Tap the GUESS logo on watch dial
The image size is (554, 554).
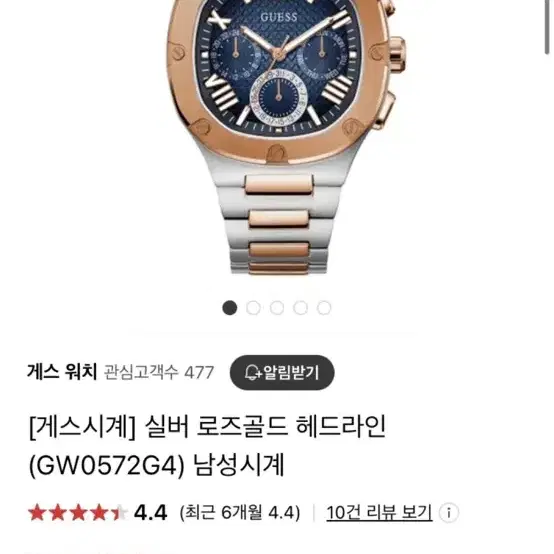click(279, 17)
